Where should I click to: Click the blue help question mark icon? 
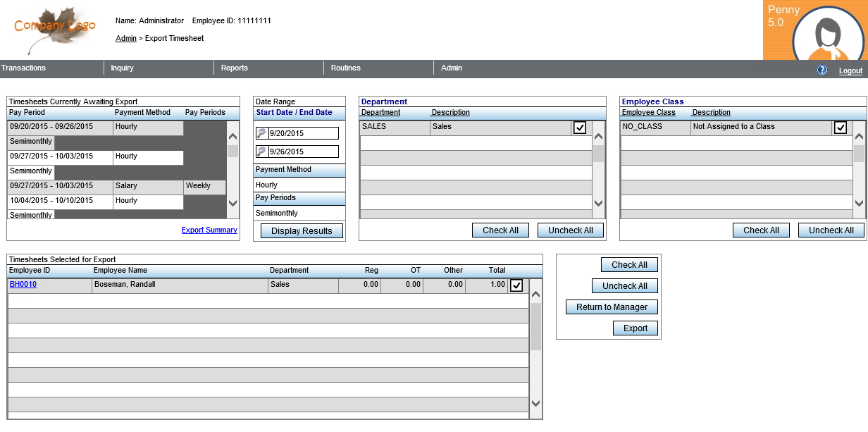[x=821, y=70]
